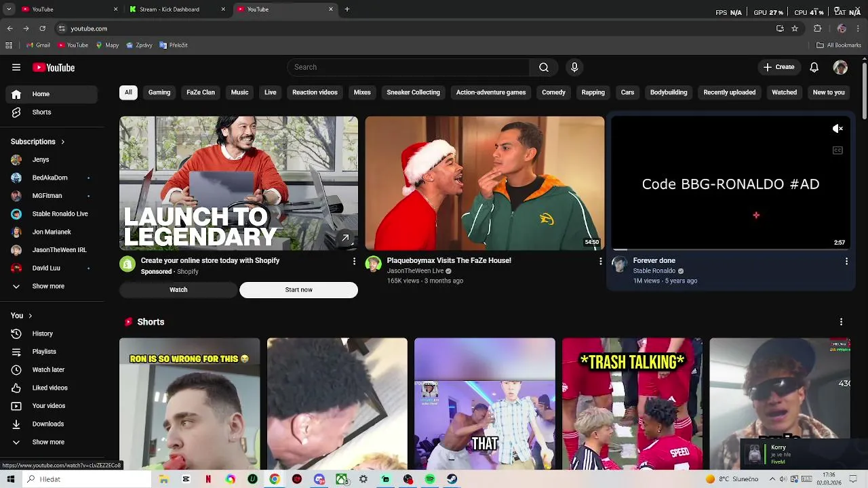
Task: Click the Create button
Action: click(778, 67)
